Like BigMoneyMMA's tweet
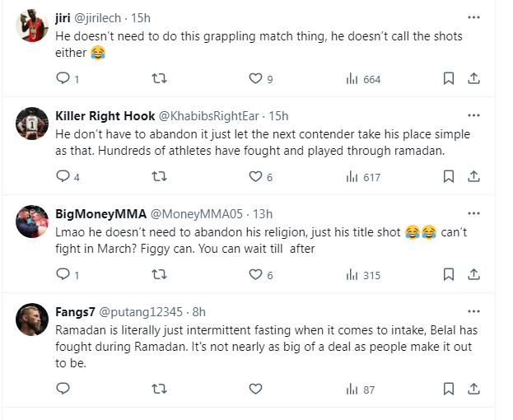This screenshot has height=420, width=513. click(255, 275)
